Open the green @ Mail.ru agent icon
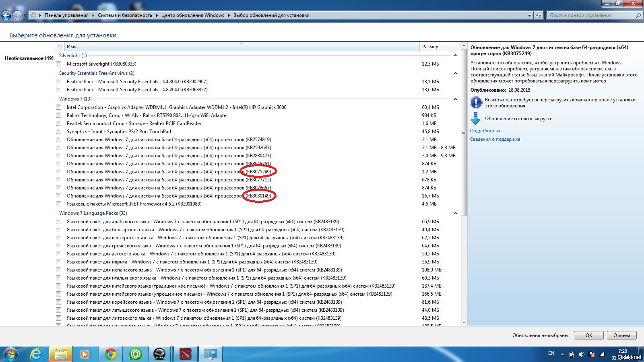The height and width of the screenshot is (362, 644). pyautogui.click(x=135, y=354)
